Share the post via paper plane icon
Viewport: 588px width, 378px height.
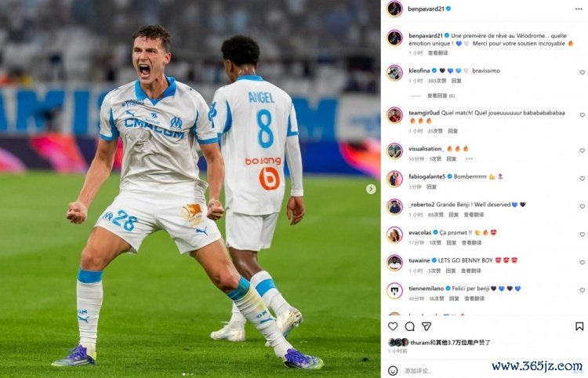point(426,326)
